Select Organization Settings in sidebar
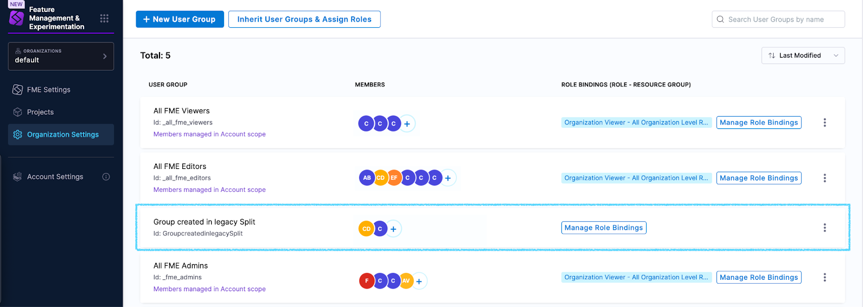The width and height of the screenshot is (868, 307). [62, 135]
